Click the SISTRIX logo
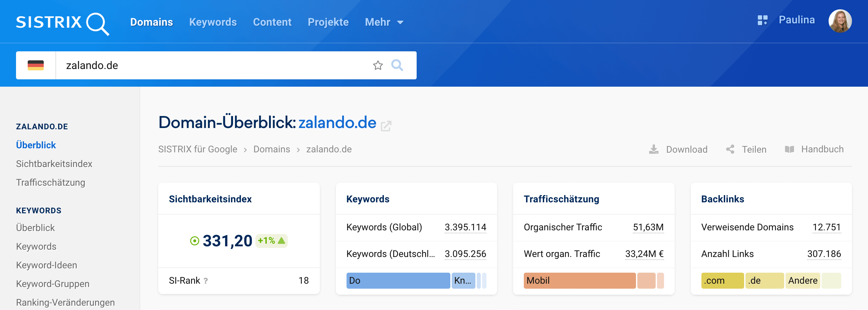The image size is (868, 310). [x=62, y=23]
